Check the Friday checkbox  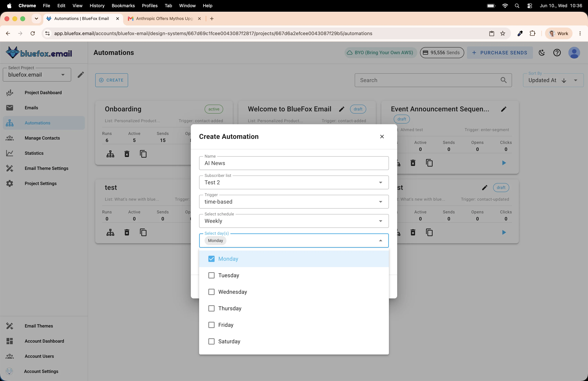[x=211, y=325]
